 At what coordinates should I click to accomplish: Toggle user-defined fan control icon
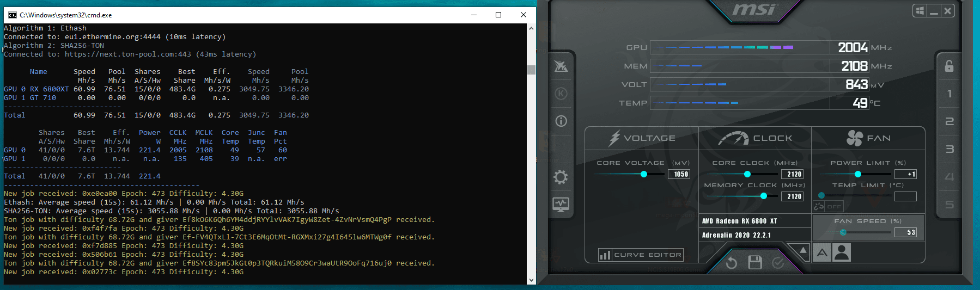(842, 252)
